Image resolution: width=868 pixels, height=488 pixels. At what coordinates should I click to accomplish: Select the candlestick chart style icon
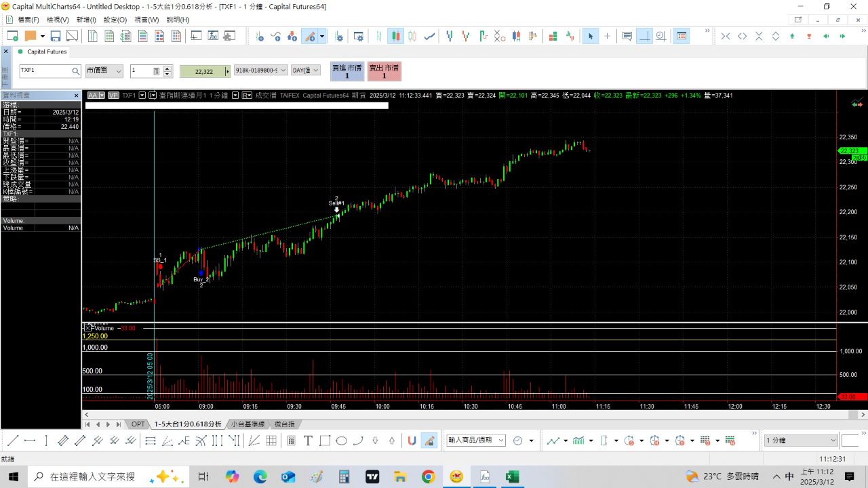[x=395, y=36]
